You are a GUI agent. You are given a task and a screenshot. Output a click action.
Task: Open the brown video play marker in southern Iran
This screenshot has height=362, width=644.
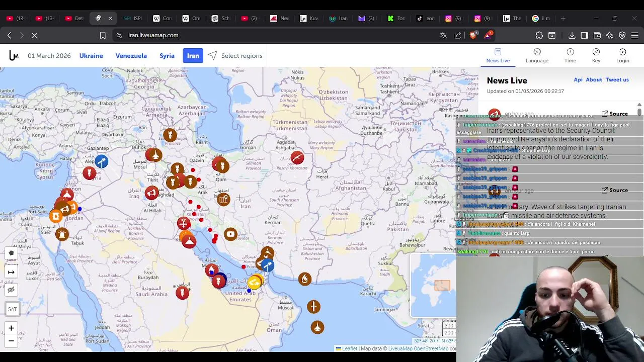coord(230,234)
